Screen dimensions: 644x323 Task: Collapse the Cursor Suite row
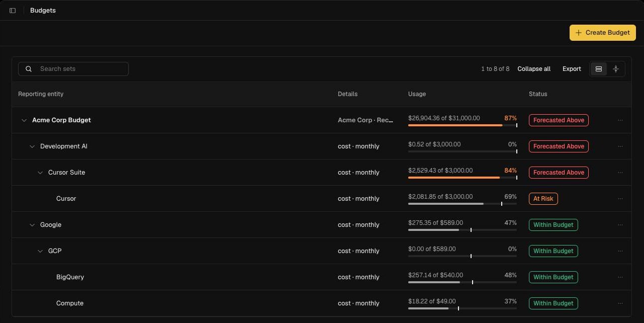[40, 173]
